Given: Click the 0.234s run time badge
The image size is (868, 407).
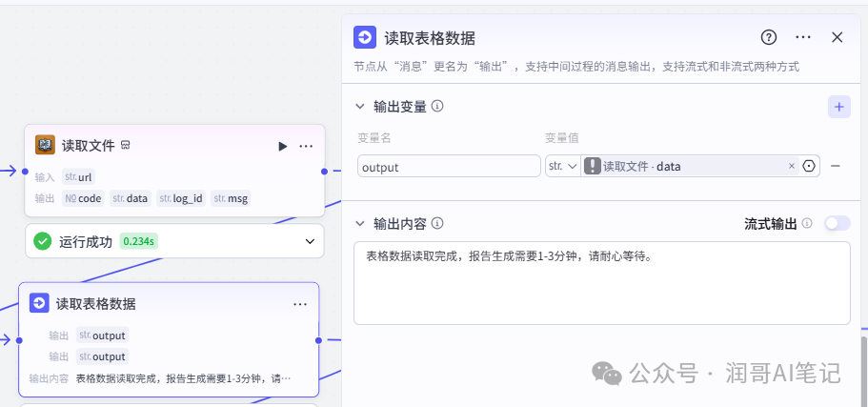Looking at the screenshot, I should coord(139,241).
